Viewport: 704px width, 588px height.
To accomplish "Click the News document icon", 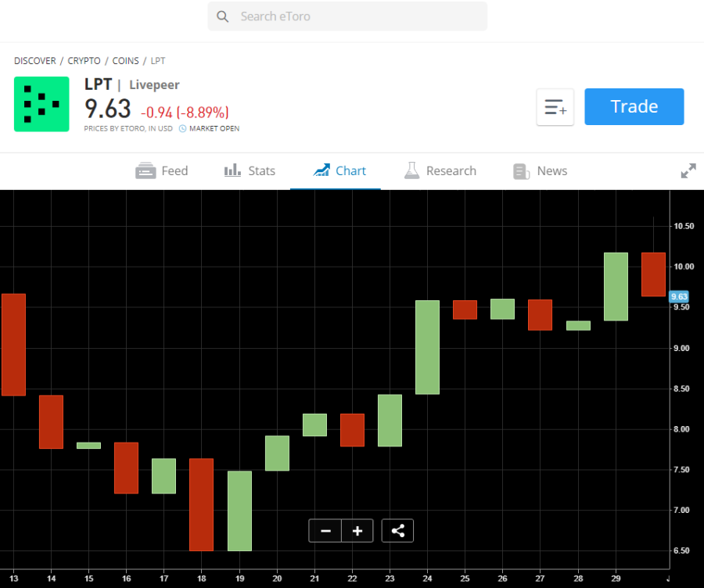I will click(521, 171).
